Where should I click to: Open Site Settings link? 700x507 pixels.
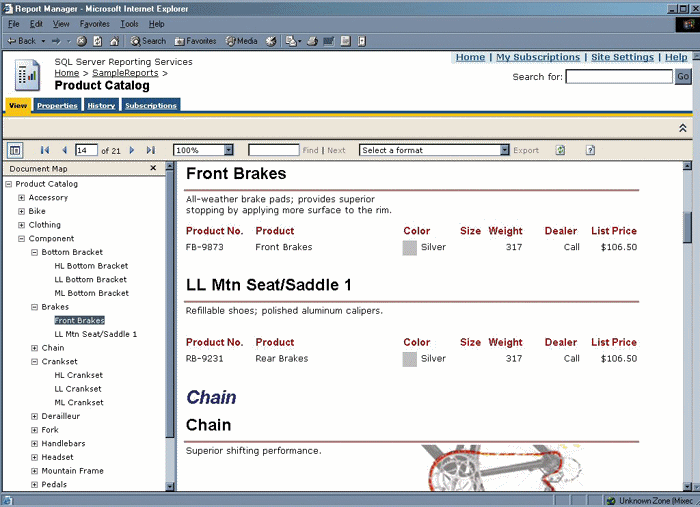(x=622, y=57)
